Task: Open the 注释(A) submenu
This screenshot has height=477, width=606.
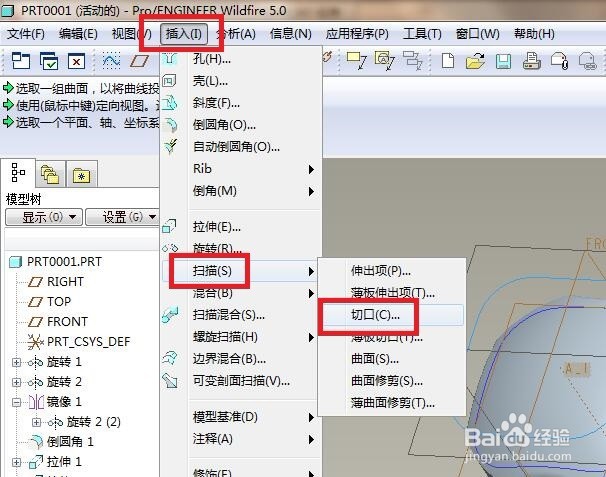Action: 241,439
